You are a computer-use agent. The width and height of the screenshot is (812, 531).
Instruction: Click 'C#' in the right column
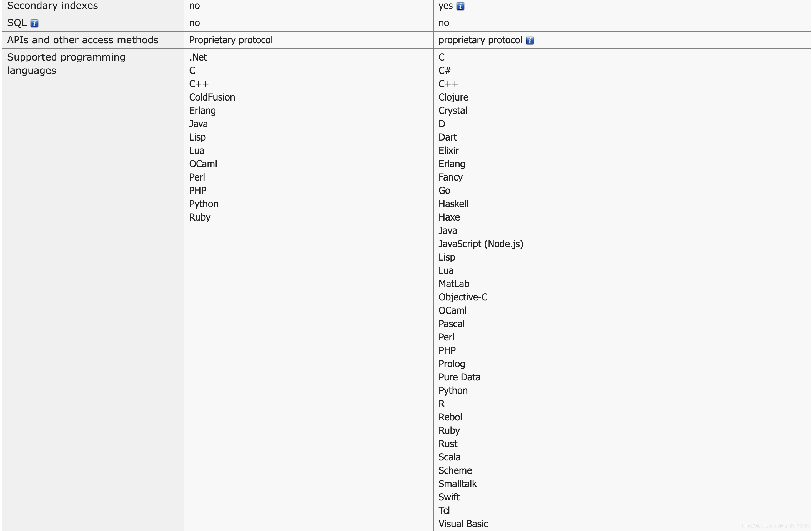tap(445, 71)
